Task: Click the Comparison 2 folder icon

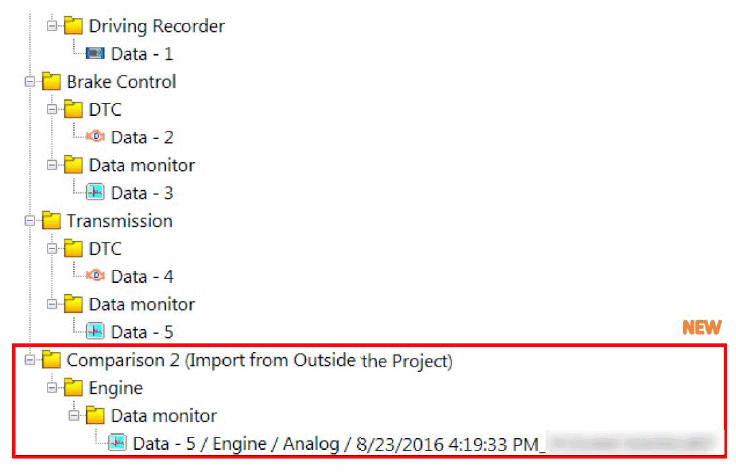Action: coord(52,359)
